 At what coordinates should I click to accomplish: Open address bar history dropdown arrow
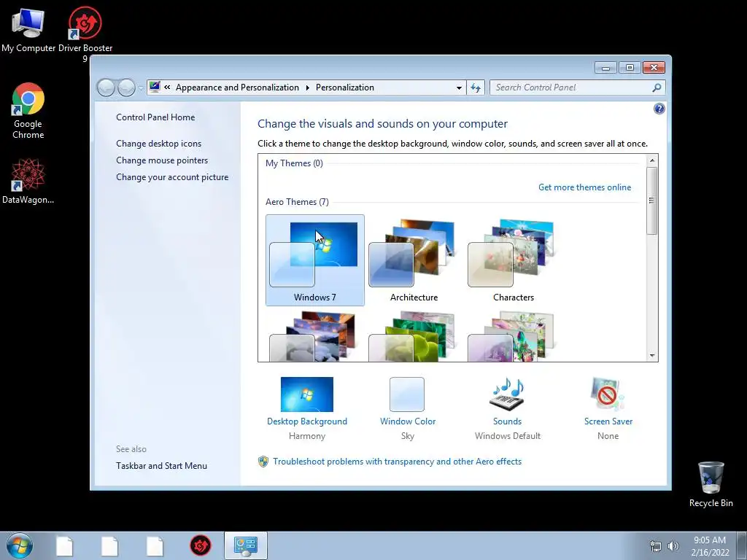(459, 87)
